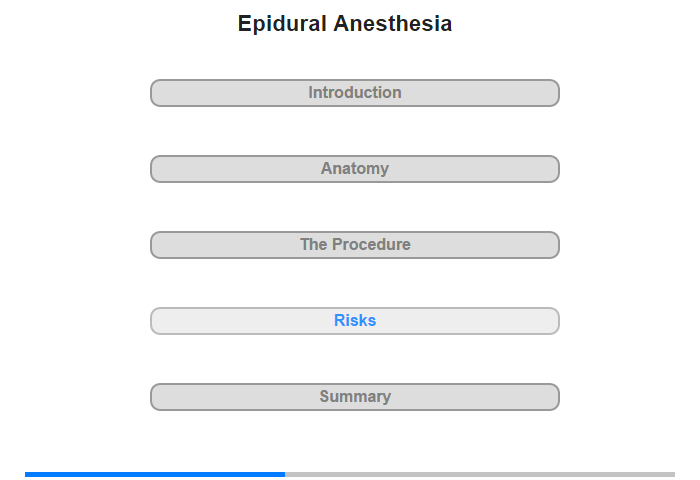This screenshot has width=700, height=480.
Task: Select the first module chapter button
Action: 355,93
